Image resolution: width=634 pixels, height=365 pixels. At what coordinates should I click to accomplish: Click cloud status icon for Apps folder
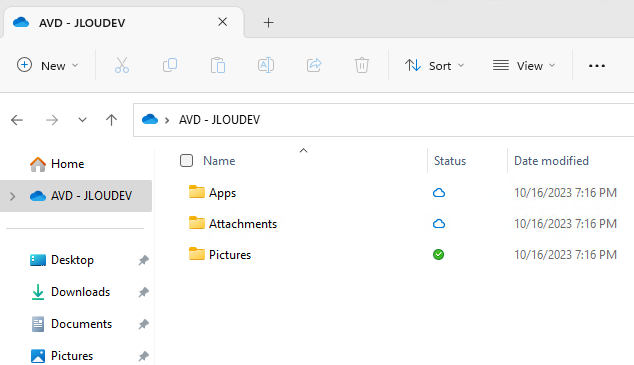pyautogui.click(x=439, y=193)
